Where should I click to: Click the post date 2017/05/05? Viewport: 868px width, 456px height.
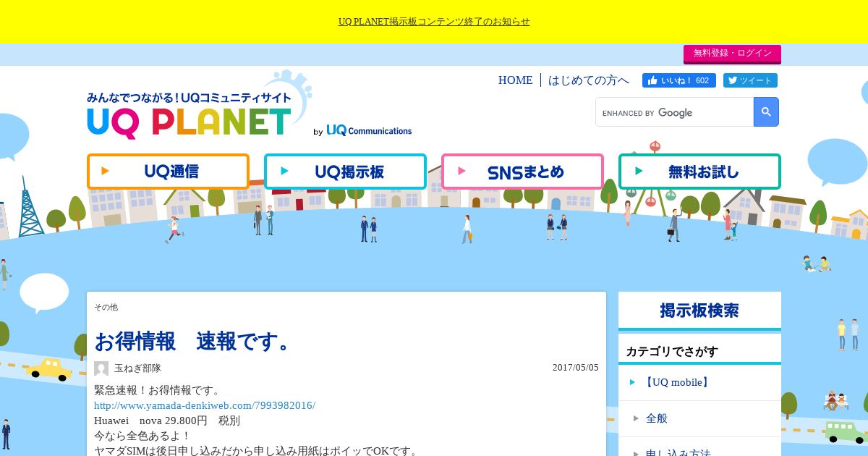[576, 368]
